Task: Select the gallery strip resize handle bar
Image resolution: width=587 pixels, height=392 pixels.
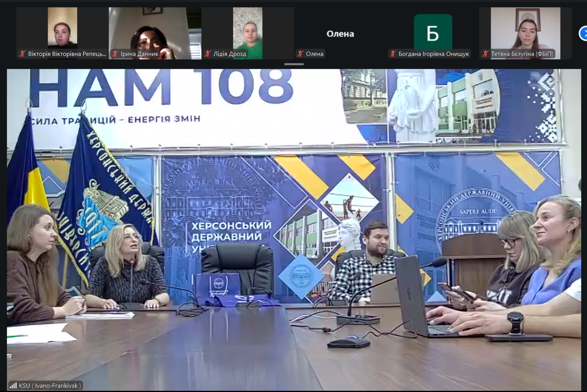Action: point(294,64)
